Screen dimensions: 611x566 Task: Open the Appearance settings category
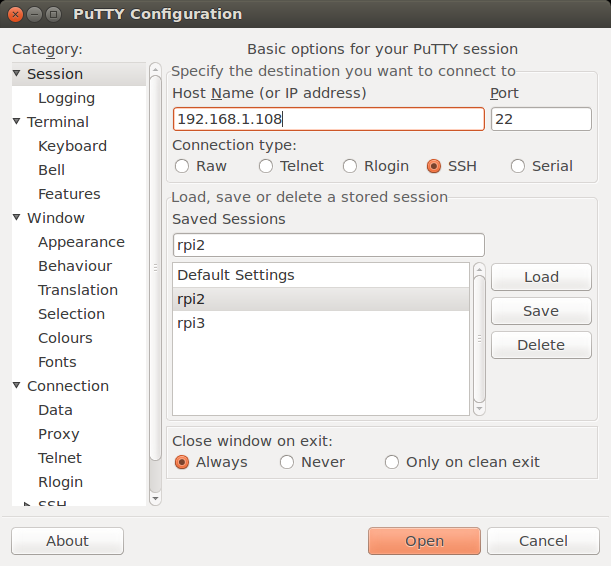81,242
